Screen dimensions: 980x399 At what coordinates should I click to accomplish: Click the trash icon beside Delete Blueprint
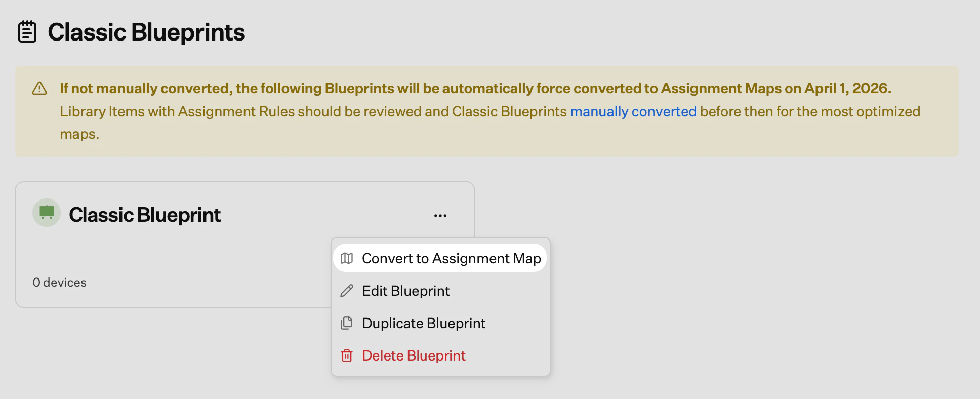click(346, 355)
